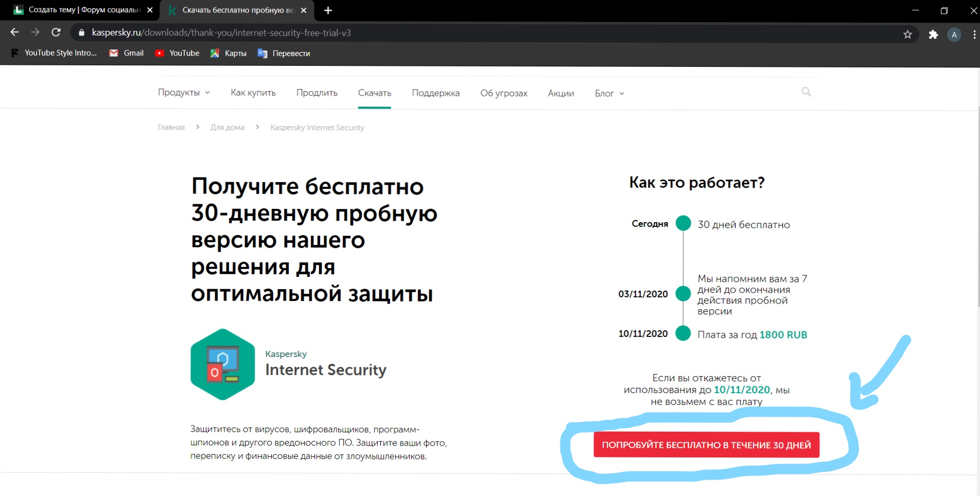Open the Gmail bookmark

click(x=127, y=53)
